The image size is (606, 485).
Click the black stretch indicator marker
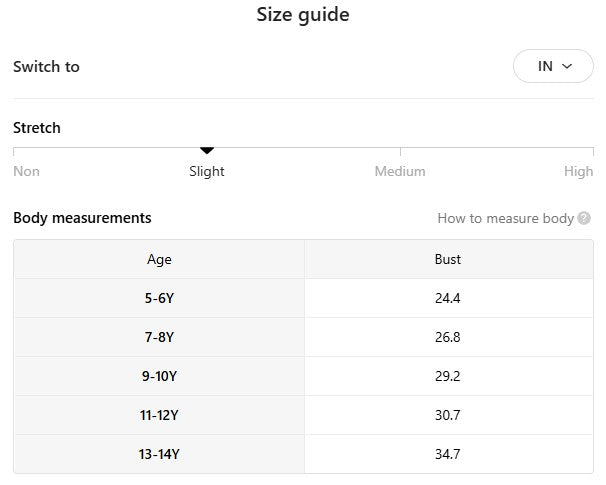point(207,151)
